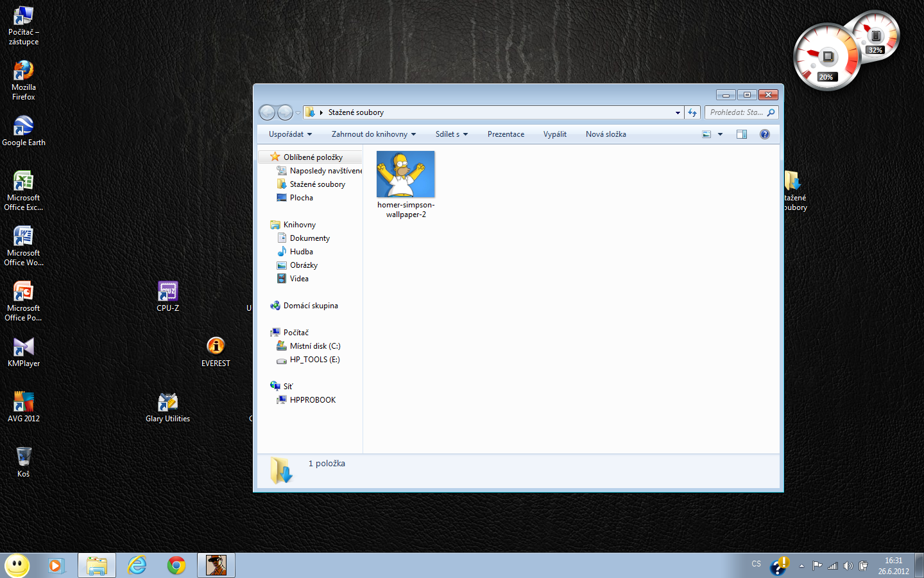Select the EVEREST desktop icon
This screenshot has width=924, height=578.
pos(216,352)
